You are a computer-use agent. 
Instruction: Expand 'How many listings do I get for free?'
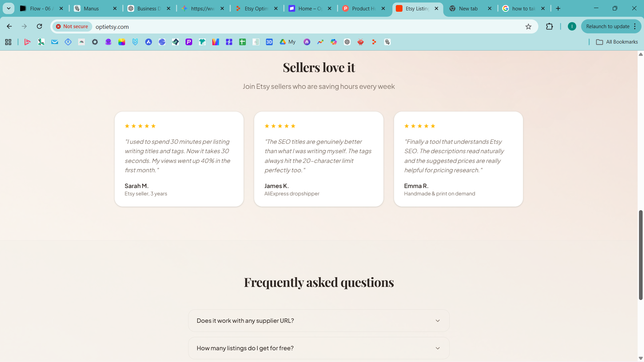pos(318,348)
